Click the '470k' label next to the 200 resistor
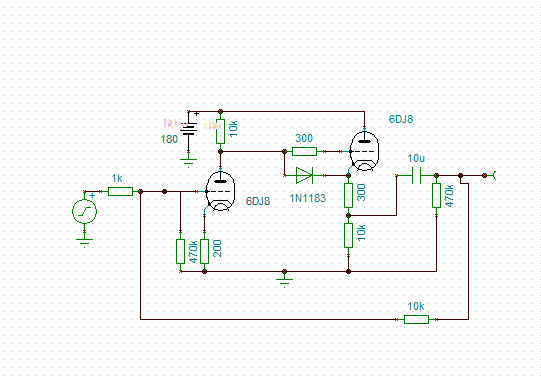Screen dimensions: 541x379 (x=193, y=251)
